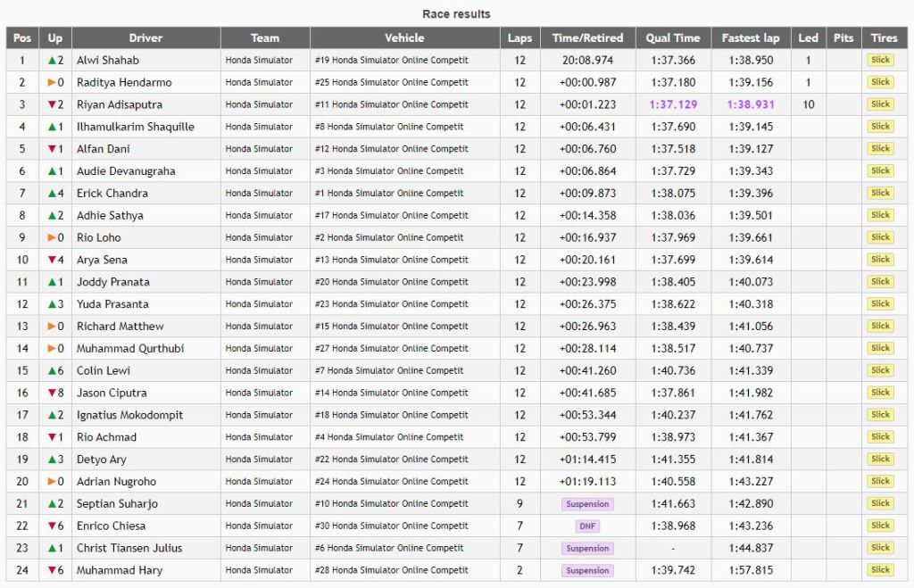Click the Time/Retired column header
Image resolution: width=914 pixels, height=588 pixels.
pos(587,38)
